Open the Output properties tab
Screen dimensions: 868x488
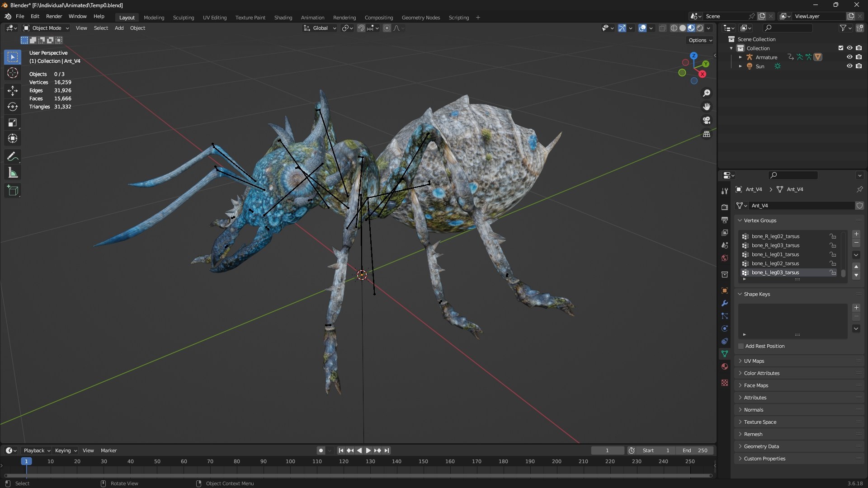[x=725, y=220]
